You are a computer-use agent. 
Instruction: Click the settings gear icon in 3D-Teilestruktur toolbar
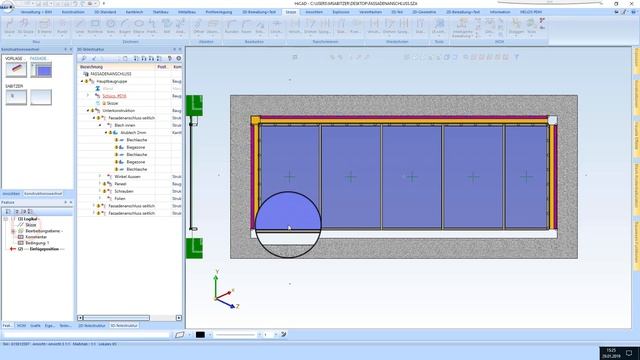pos(178,58)
